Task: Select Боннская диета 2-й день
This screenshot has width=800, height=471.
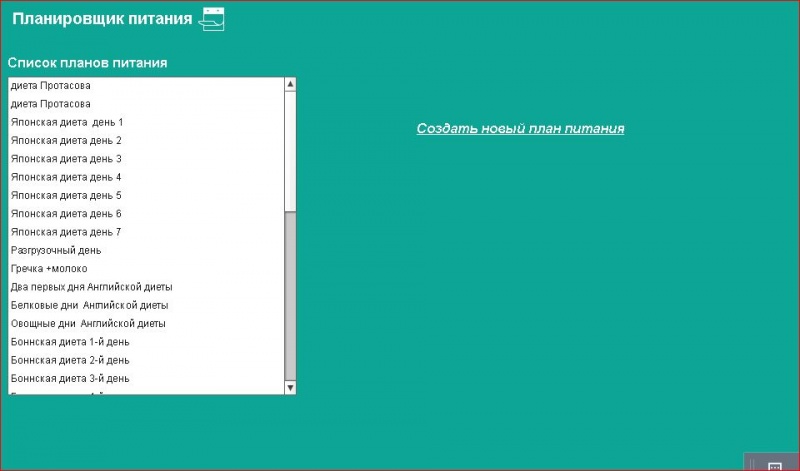Action: pyautogui.click(x=70, y=360)
